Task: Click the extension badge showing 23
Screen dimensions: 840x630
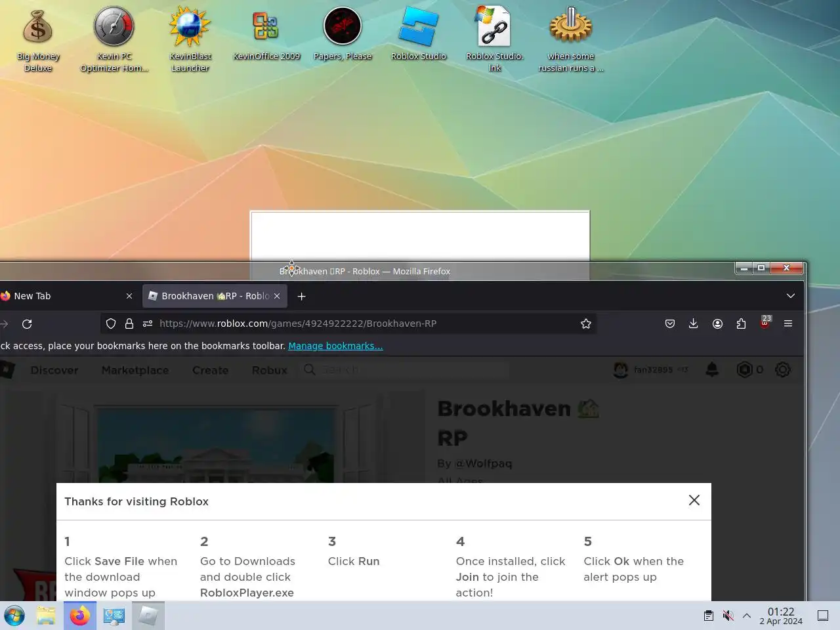Action: tap(765, 322)
